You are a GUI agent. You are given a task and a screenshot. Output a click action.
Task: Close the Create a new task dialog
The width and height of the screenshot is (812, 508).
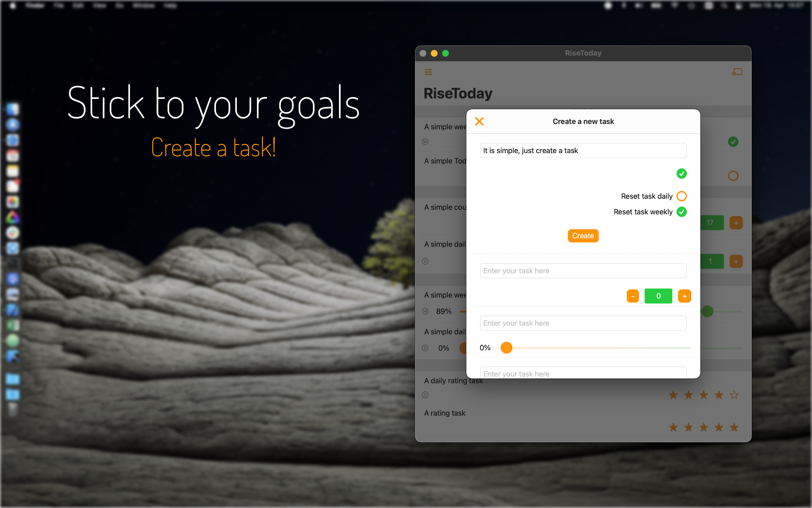479,121
